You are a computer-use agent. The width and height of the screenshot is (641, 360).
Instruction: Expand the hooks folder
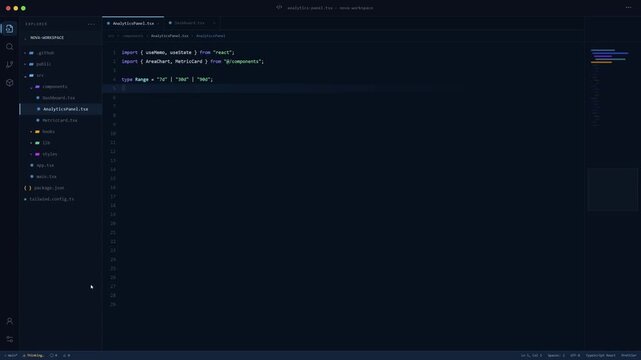pyautogui.click(x=31, y=132)
